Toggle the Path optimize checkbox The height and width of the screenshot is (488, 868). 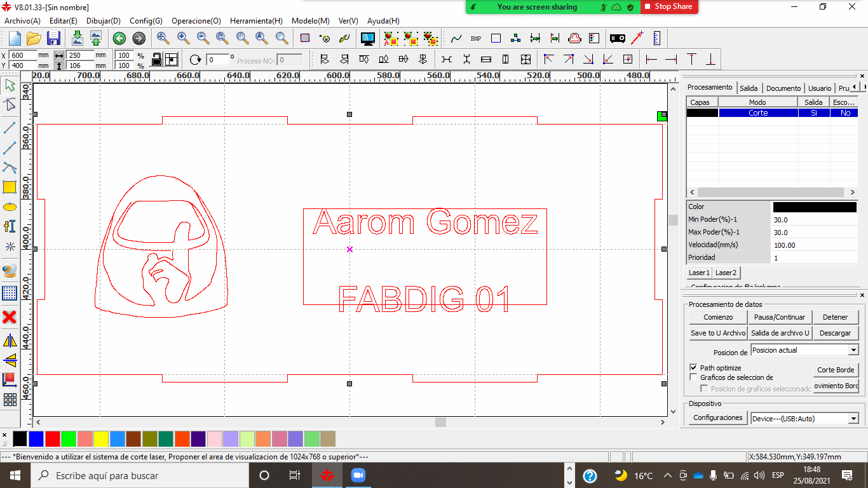(693, 368)
